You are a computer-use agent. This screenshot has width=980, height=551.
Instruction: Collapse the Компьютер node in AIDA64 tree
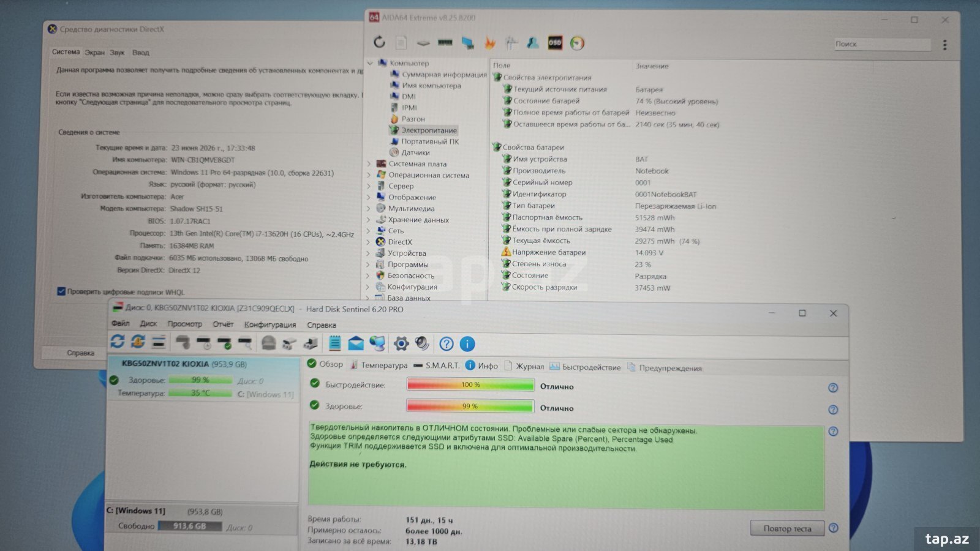click(370, 63)
